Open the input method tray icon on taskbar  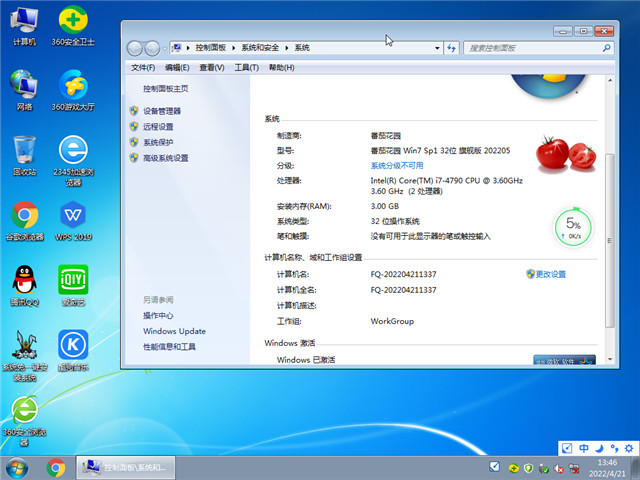click(x=495, y=467)
